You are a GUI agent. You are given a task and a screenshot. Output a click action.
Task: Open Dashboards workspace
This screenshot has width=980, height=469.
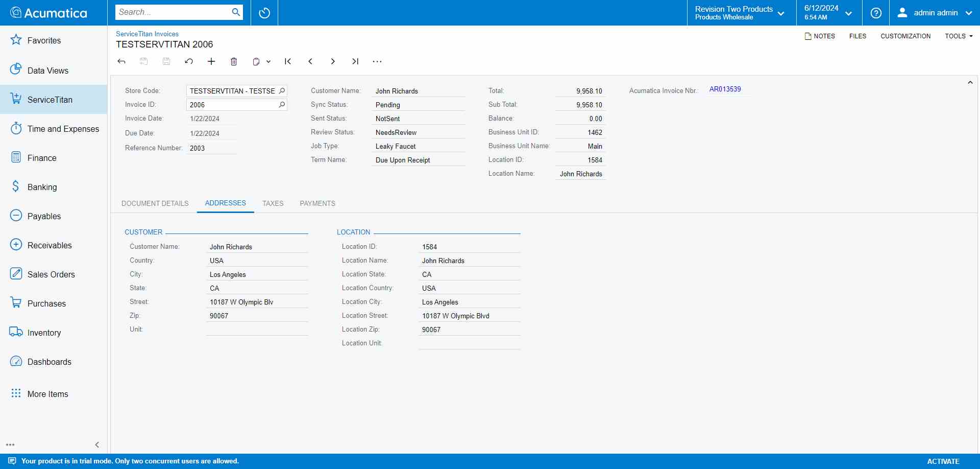tap(54, 362)
